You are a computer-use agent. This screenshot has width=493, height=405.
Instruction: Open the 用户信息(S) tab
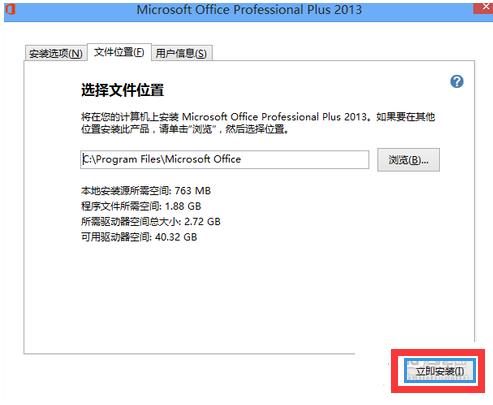tap(181, 53)
